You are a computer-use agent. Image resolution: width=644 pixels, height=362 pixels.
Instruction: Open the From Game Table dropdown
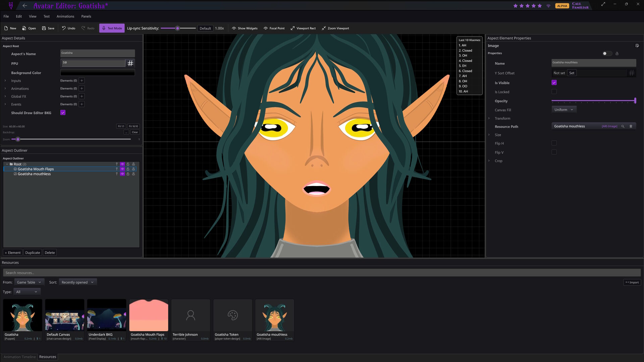tap(29, 282)
